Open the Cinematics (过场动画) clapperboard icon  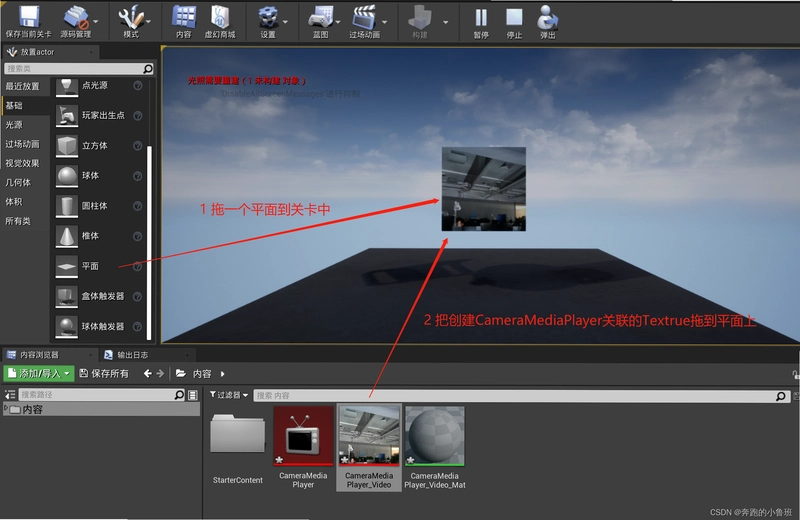click(x=364, y=17)
